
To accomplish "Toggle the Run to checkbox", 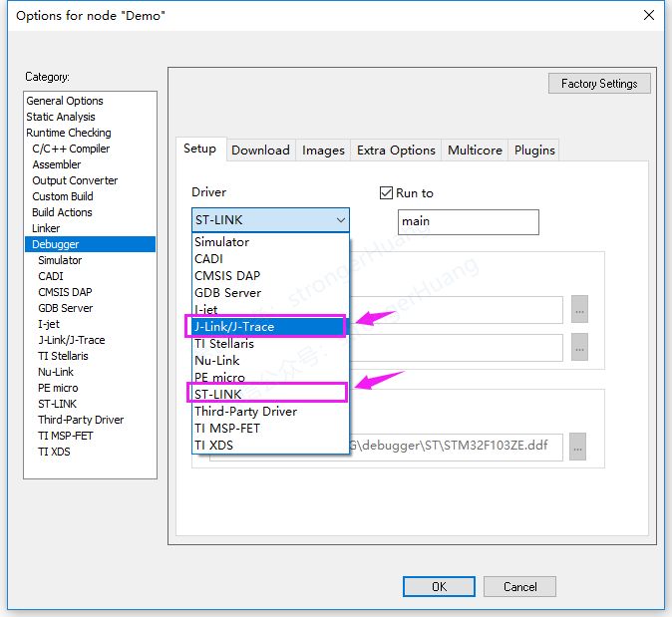I will [x=386, y=192].
